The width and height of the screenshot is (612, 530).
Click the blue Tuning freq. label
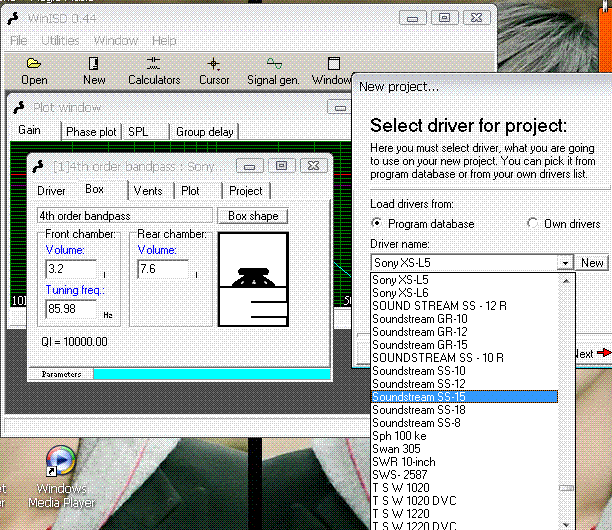tap(75, 290)
